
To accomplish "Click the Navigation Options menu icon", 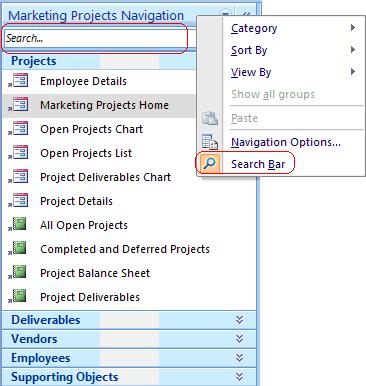I will (x=210, y=142).
